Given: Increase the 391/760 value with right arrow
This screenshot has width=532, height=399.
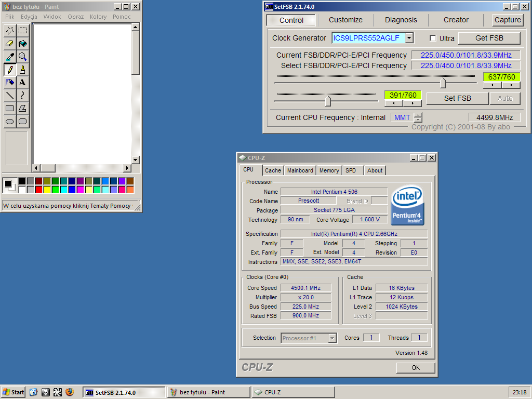Looking at the screenshot, I should point(412,103).
